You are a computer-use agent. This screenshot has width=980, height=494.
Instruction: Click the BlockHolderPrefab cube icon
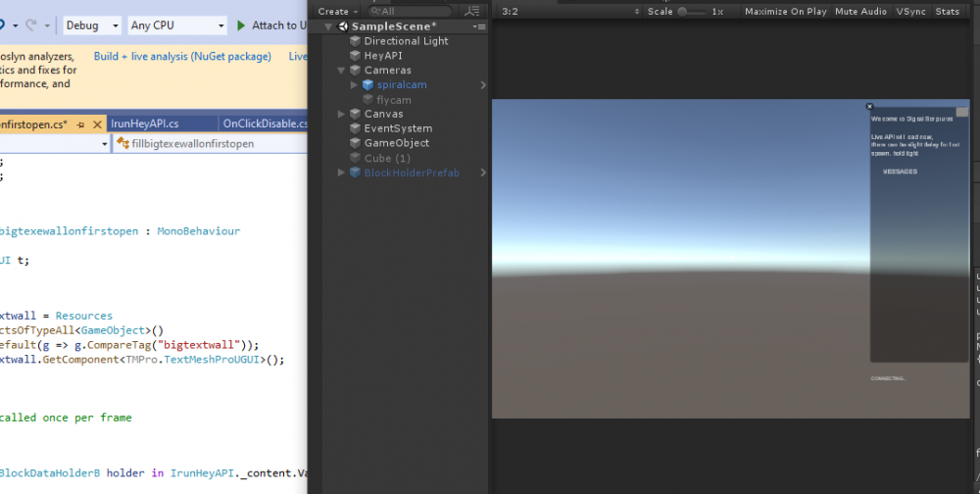coord(355,173)
